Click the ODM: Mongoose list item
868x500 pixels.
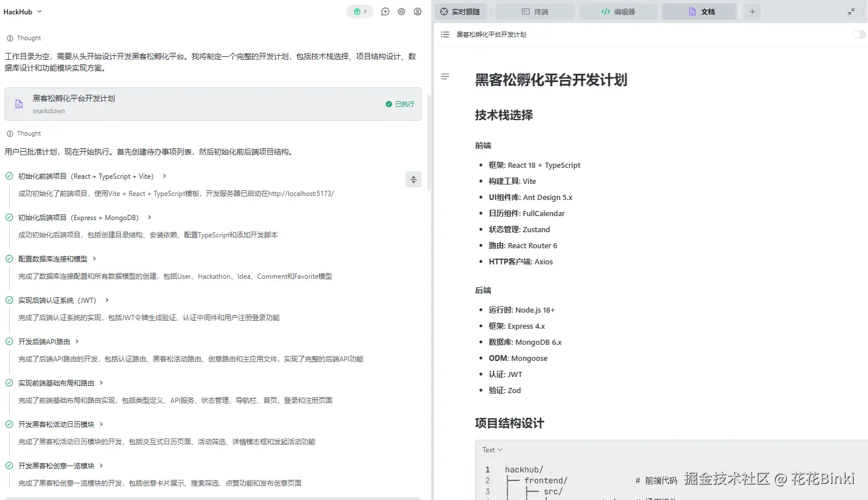(x=518, y=358)
